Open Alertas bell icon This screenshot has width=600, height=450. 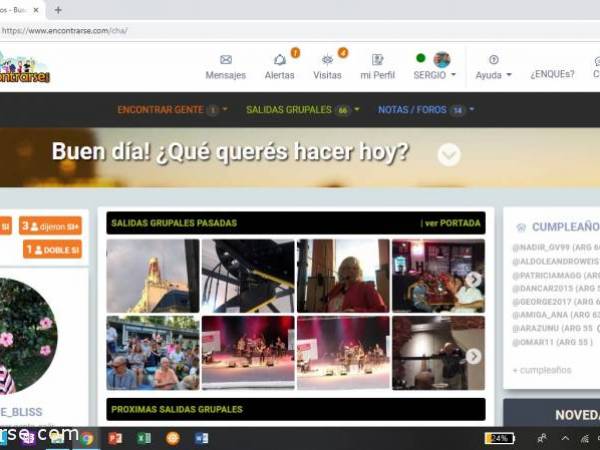280,60
